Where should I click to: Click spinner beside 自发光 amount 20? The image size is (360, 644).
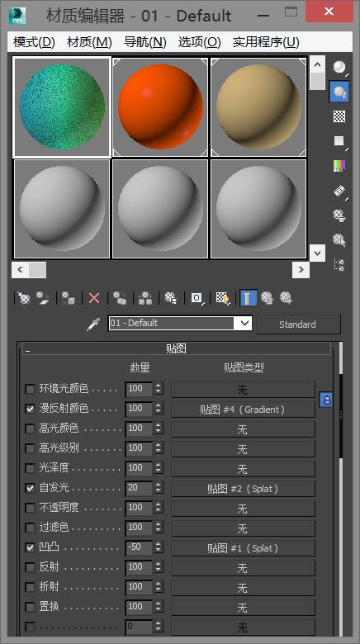click(159, 488)
